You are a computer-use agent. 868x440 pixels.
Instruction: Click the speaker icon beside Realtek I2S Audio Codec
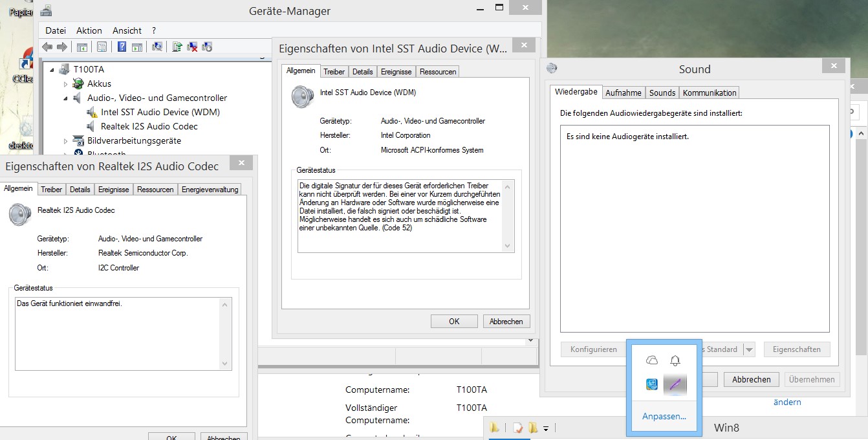[x=92, y=126]
